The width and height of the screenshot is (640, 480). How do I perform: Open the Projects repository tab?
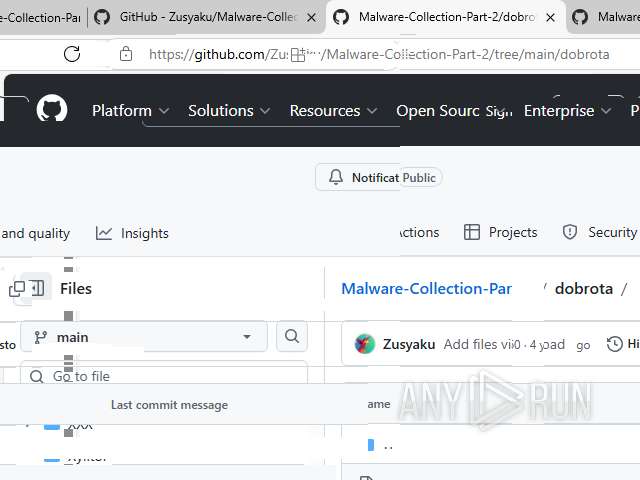[x=500, y=232]
